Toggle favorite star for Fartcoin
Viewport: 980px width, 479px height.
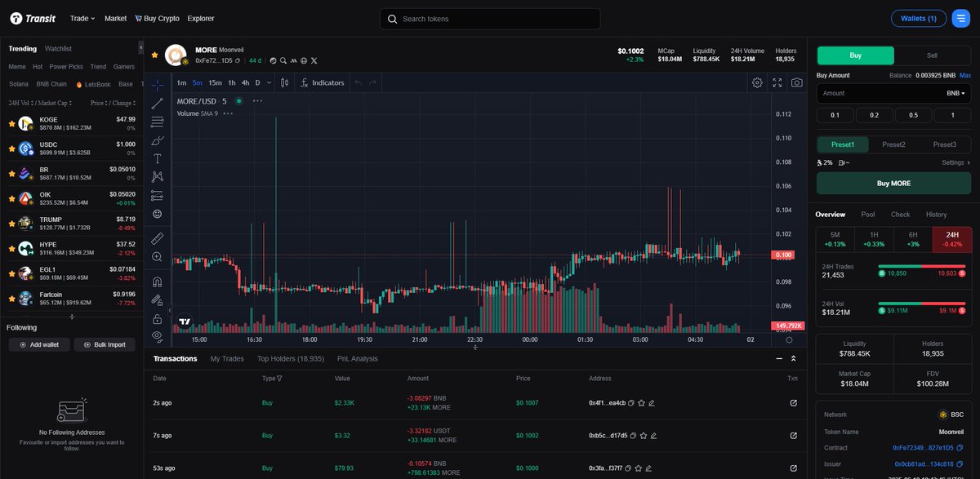click(x=11, y=298)
